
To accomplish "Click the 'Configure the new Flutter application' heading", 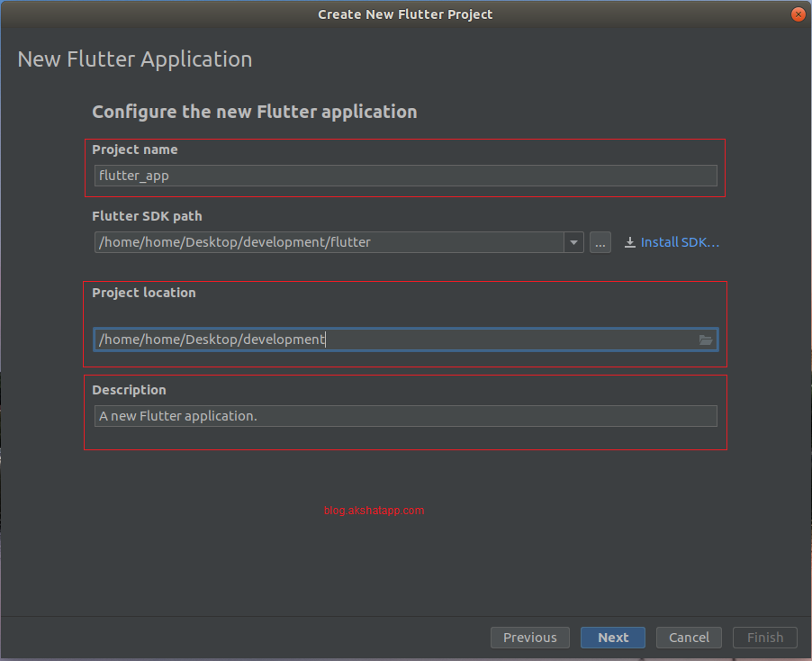I will pos(254,111).
